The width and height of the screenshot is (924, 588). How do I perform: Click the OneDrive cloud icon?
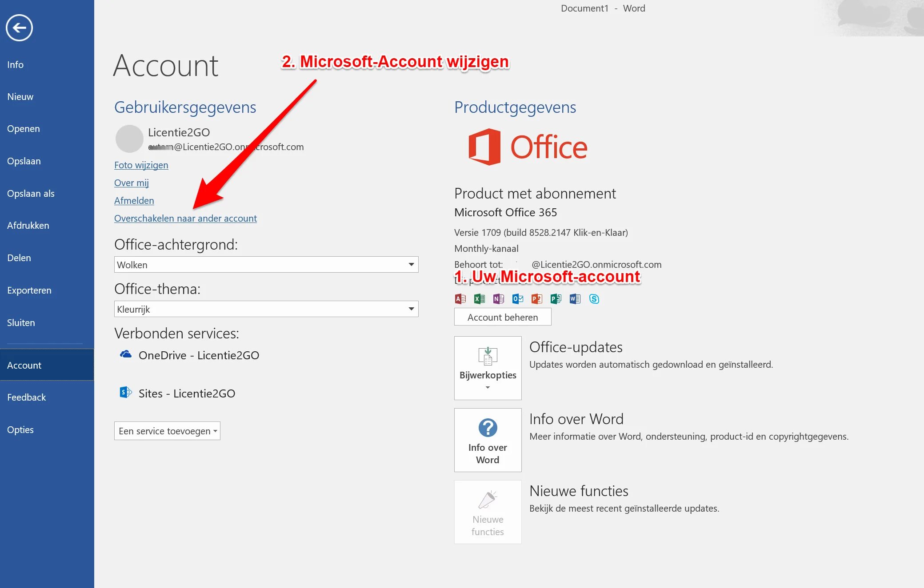126,354
